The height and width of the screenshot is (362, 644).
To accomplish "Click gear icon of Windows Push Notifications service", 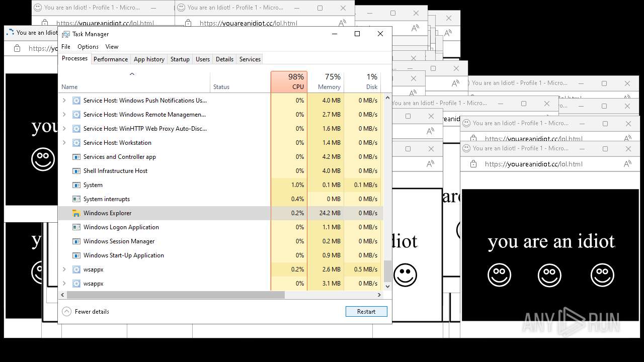I will tap(76, 101).
